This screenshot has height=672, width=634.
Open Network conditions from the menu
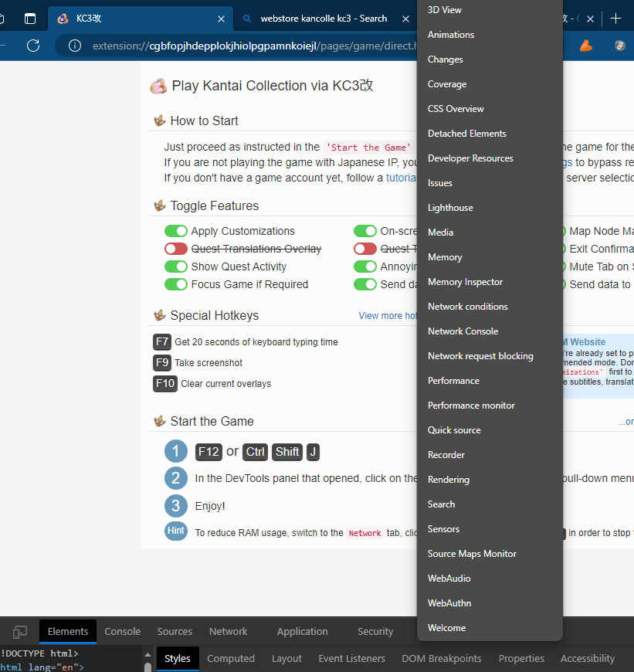(x=467, y=306)
